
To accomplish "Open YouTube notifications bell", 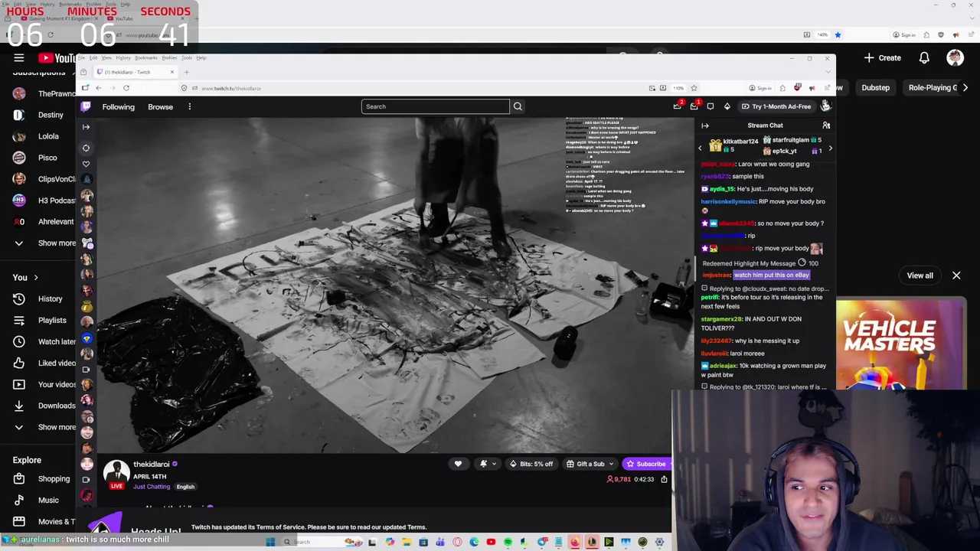I will pos(924,58).
